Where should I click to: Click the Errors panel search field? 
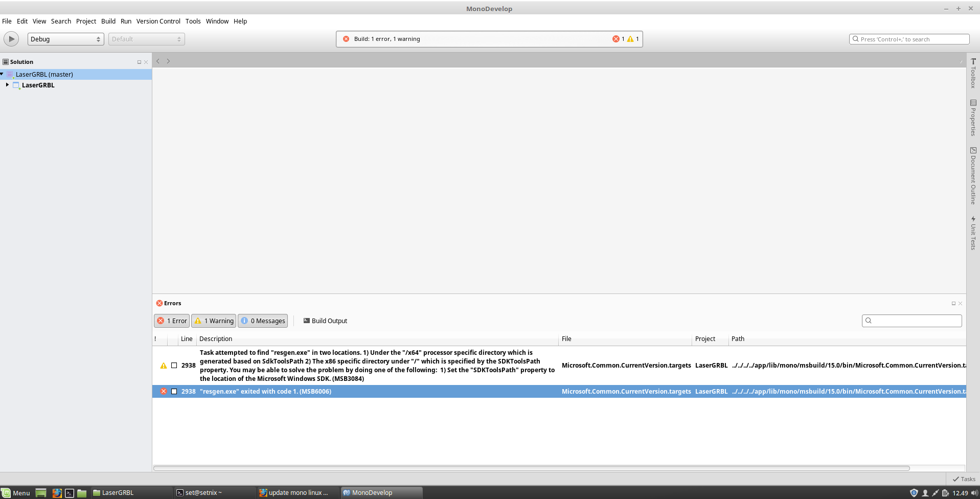pyautogui.click(x=911, y=321)
